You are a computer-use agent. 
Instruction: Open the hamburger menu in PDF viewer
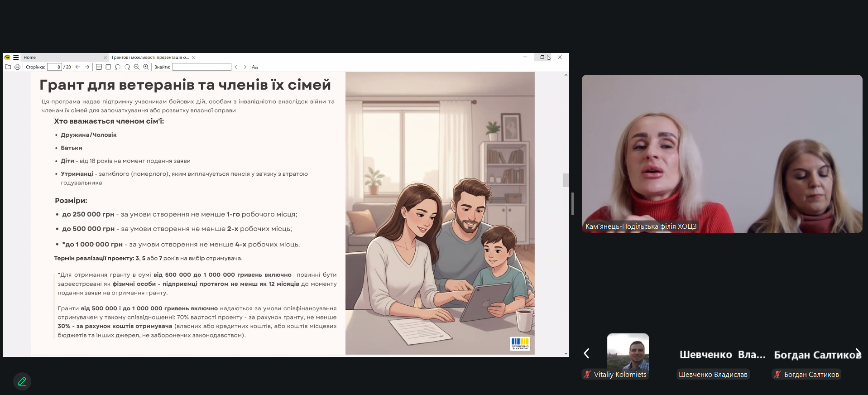(16, 58)
